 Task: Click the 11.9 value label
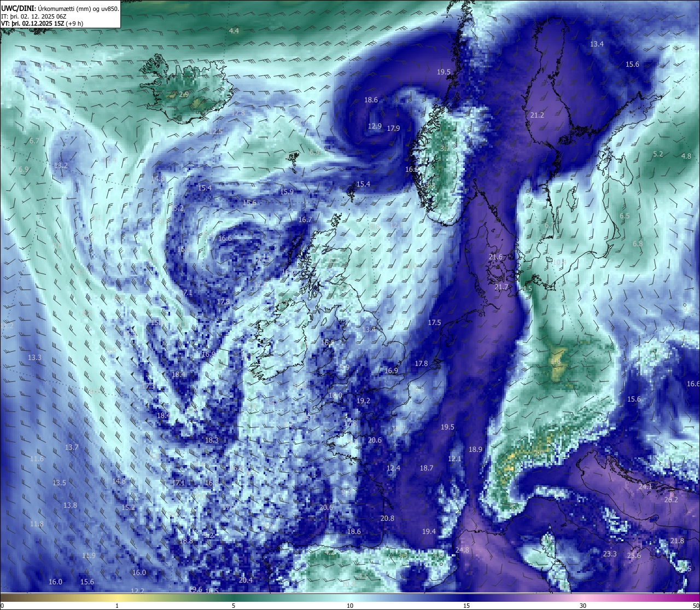(x=89, y=556)
